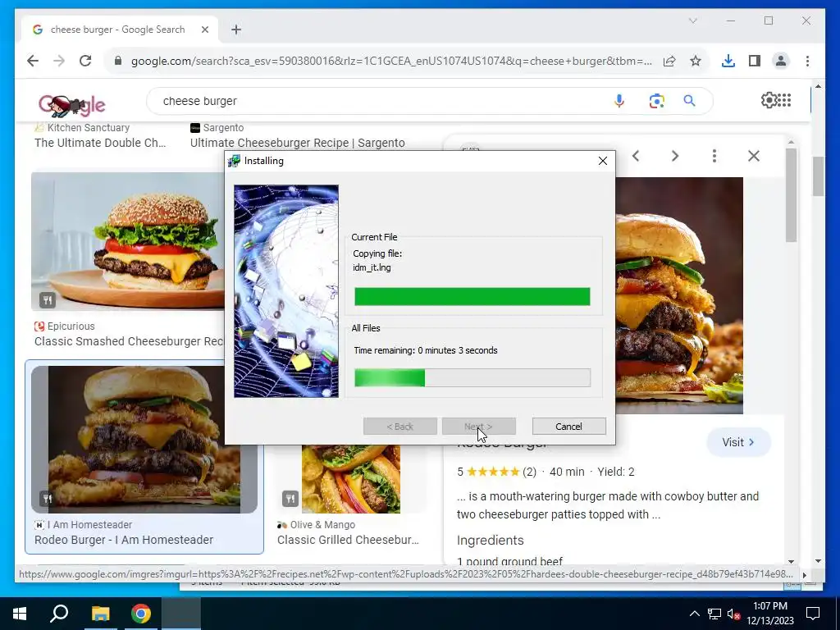The height and width of the screenshot is (630, 840).
Task: Open Epicurious Classic Smashed Cheeseburger thumbnail
Action: pyautogui.click(x=127, y=241)
